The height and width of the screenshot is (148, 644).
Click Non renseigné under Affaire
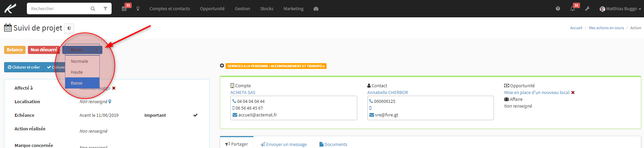tap(518, 106)
